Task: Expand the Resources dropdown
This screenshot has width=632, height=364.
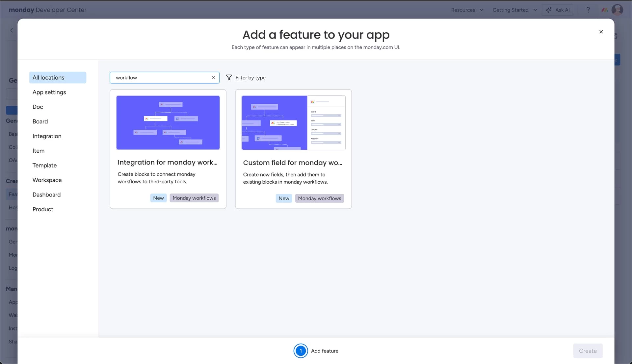Action: click(x=467, y=10)
